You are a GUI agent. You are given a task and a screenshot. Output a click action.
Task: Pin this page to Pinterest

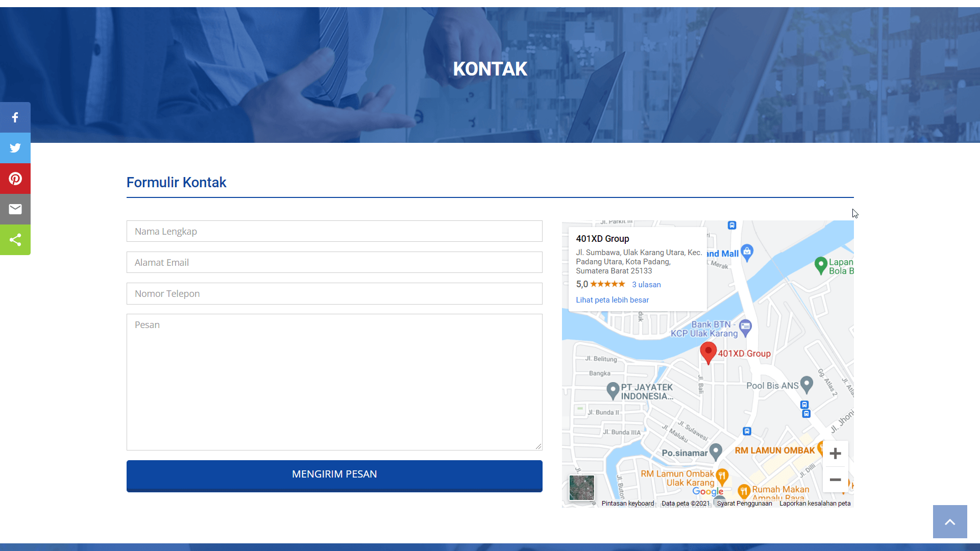[x=15, y=178]
